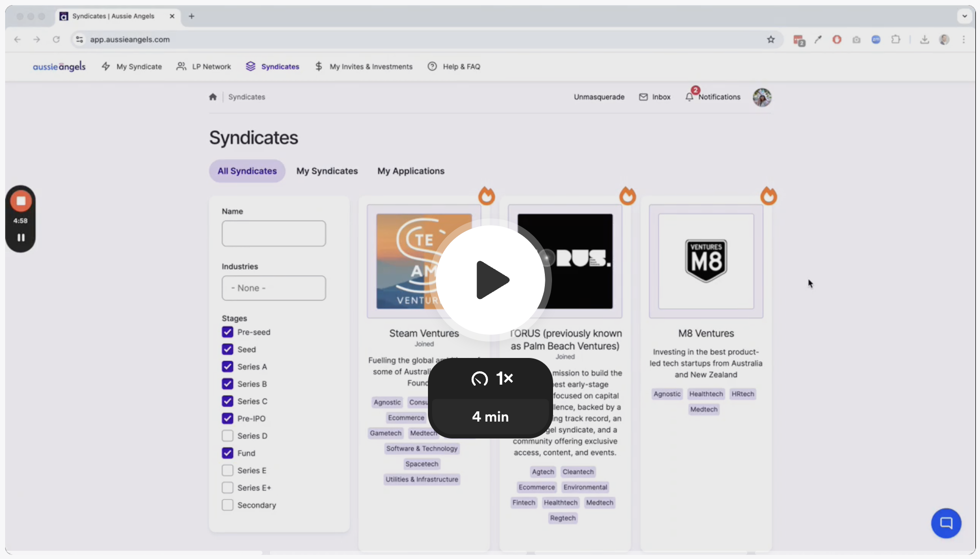Open browser downloads

pyautogui.click(x=925, y=39)
